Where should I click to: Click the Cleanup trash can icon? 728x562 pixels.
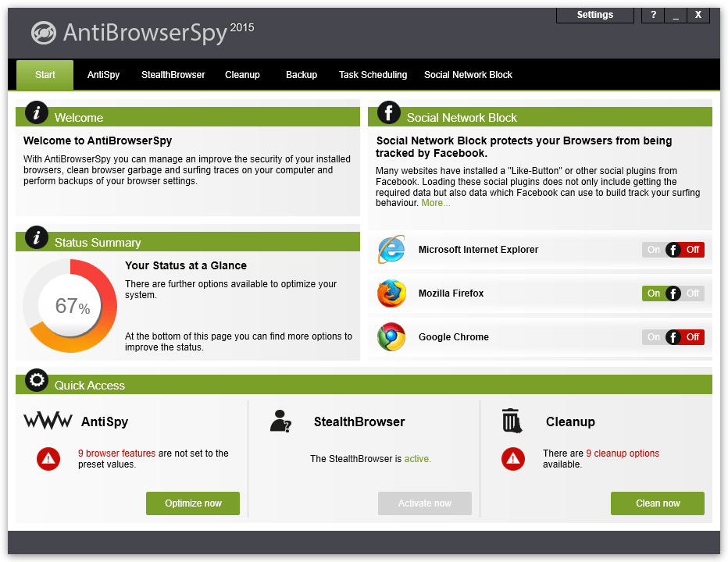click(512, 421)
